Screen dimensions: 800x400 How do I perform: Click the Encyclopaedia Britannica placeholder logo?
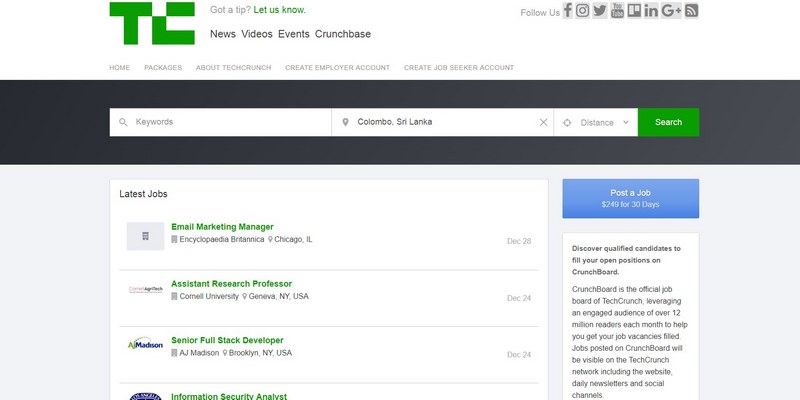(145, 236)
